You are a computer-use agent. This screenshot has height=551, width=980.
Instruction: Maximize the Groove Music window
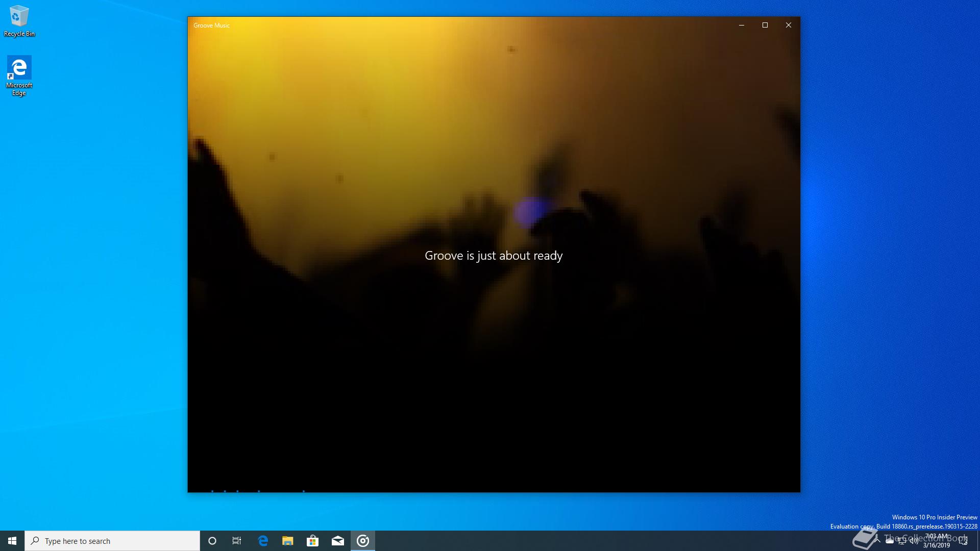(x=765, y=25)
